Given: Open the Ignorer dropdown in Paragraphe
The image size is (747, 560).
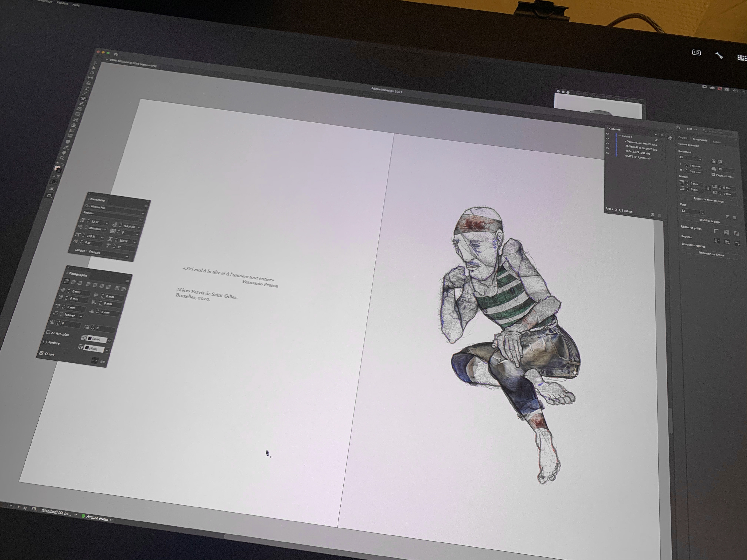Looking at the screenshot, I should coord(81,316).
